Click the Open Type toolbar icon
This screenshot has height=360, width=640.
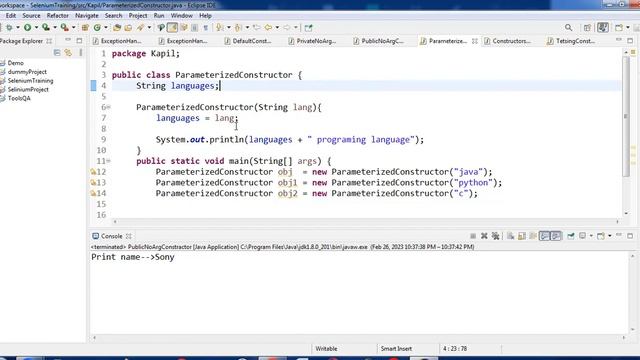117,27
